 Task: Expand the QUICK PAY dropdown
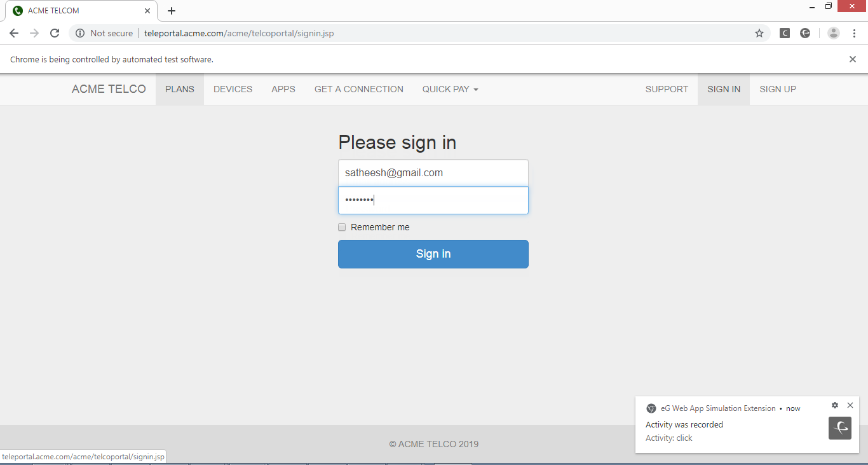point(451,89)
